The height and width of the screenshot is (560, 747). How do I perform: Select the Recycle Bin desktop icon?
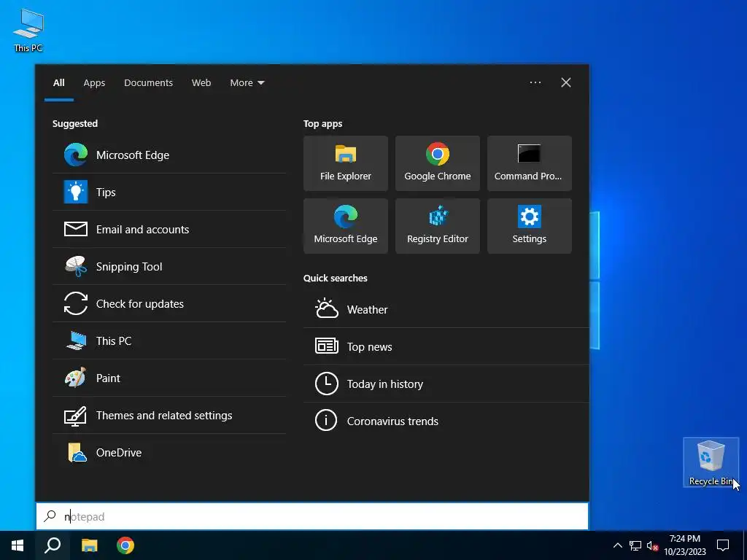pyautogui.click(x=711, y=462)
